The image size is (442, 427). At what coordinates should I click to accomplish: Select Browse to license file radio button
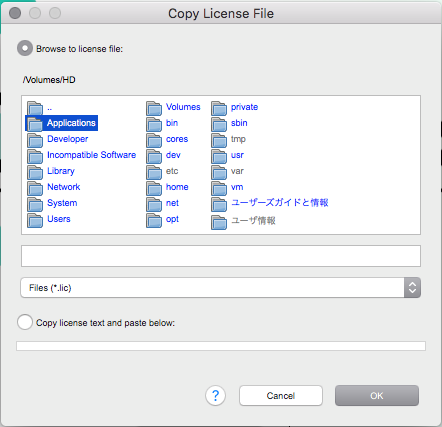[25, 48]
